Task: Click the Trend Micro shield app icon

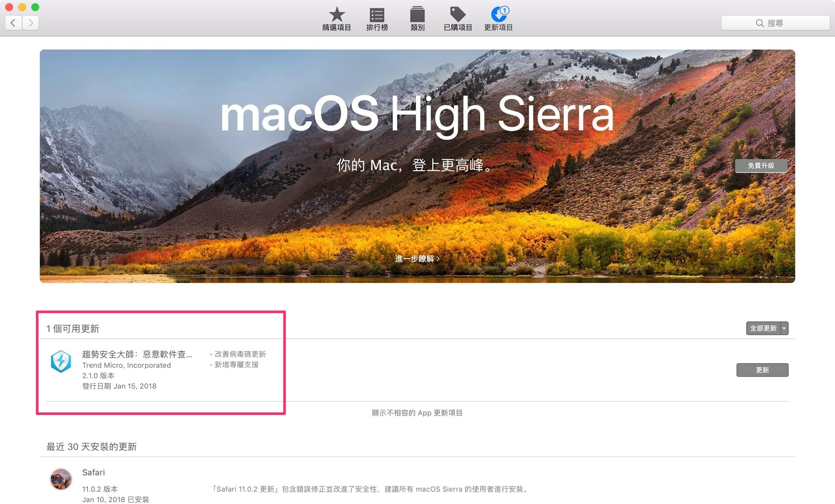Action: point(61,361)
